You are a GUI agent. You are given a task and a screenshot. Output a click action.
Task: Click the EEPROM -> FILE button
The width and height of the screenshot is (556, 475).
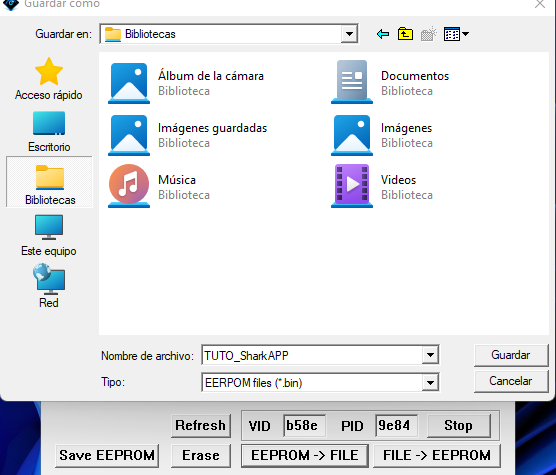point(305,456)
